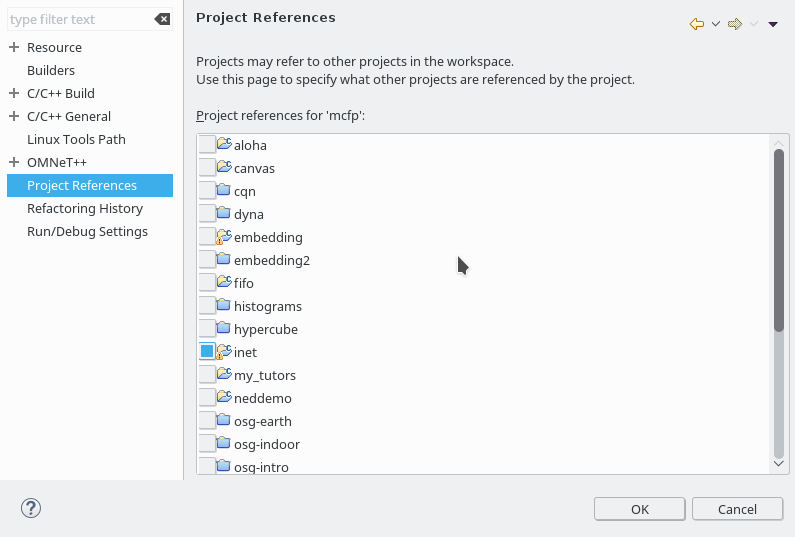Select Refactoring History in the sidebar
The height and width of the screenshot is (537, 795).
point(85,209)
